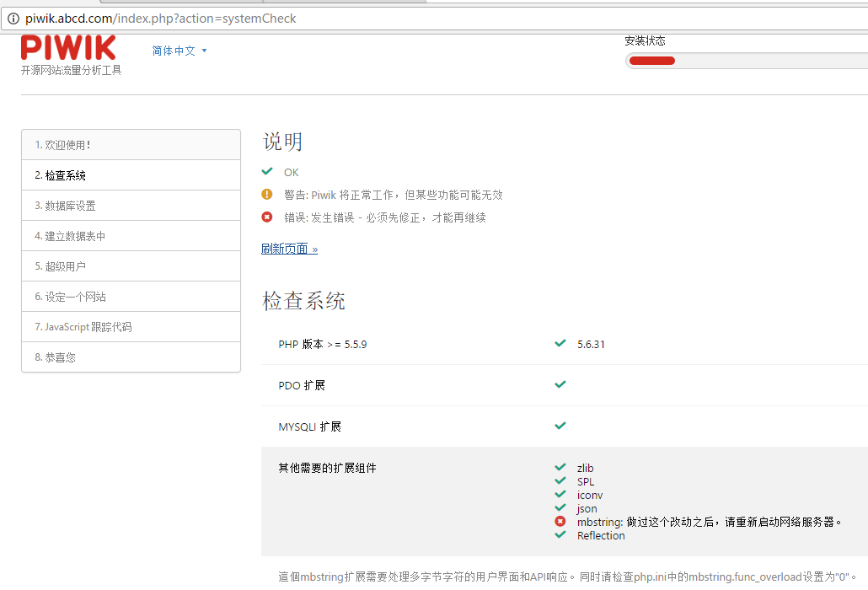This screenshot has width=868, height=590.
Task: Click the 其他需要的扩展组件 label
Action: (327, 469)
